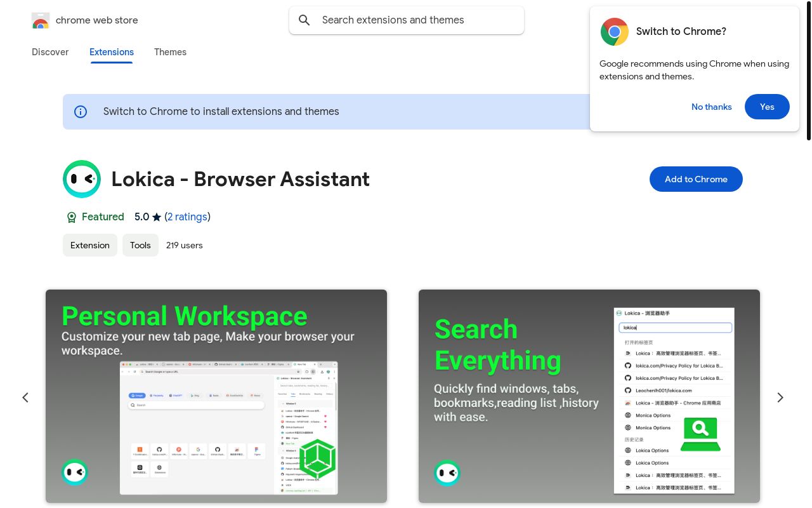Confirm Yes in Switch to Chrome popup
The image size is (812, 508).
pos(767,107)
